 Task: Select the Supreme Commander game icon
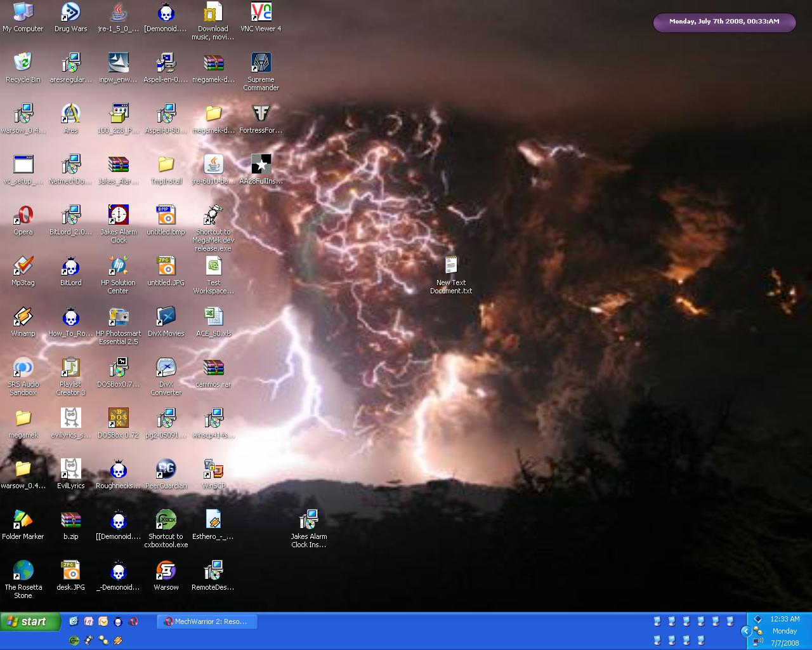[x=261, y=63]
